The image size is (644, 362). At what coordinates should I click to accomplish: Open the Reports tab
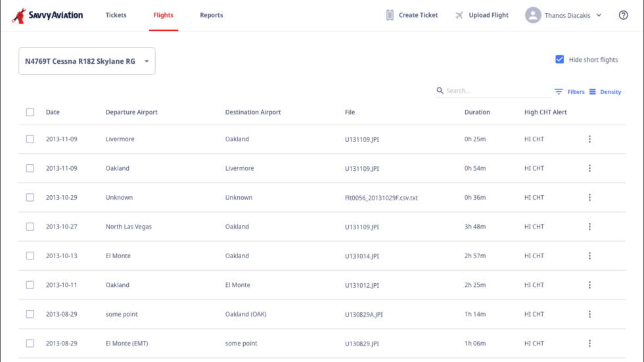(212, 15)
